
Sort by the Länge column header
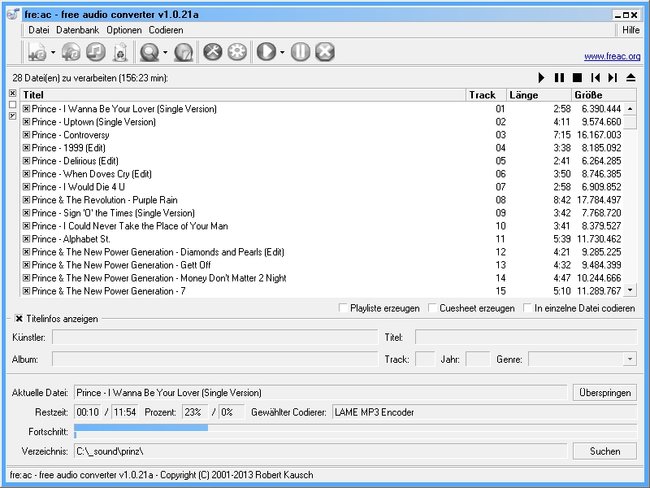tap(539, 95)
